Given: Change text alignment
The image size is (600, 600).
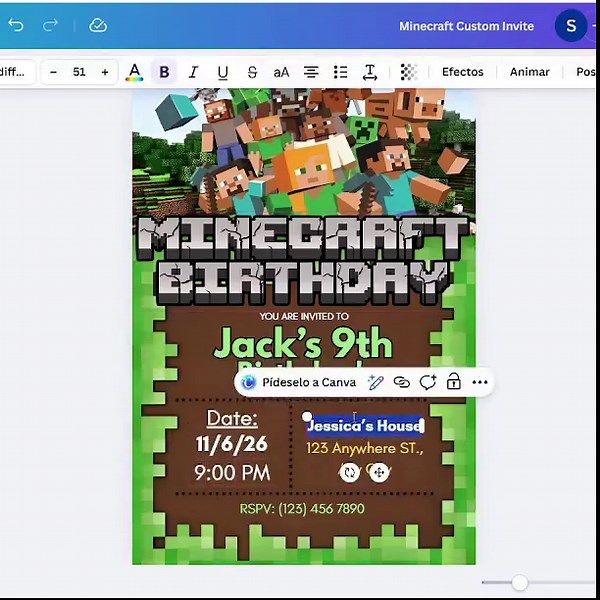Looking at the screenshot, I should 311,72.
